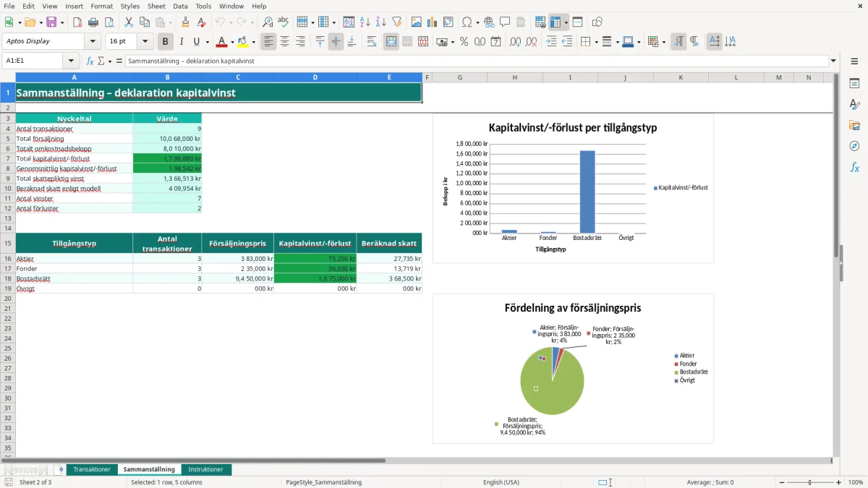
Task: Click the Print icon in the toolbar
Action: 93,22
